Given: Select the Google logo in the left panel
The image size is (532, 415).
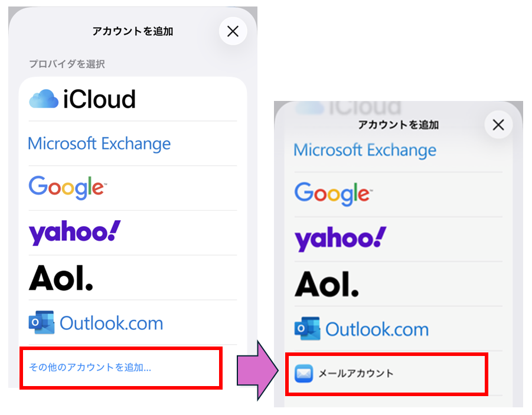Looking at the screenshot, I should tap(67, 187).
